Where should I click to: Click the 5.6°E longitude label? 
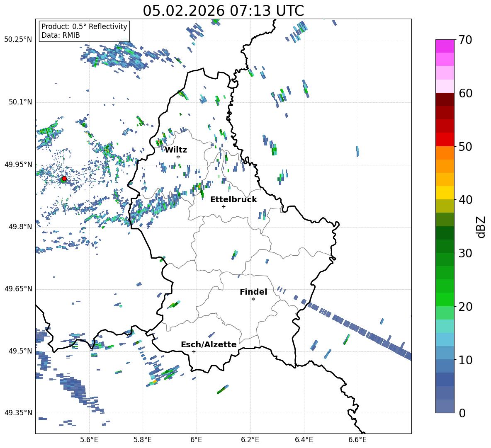89,440
